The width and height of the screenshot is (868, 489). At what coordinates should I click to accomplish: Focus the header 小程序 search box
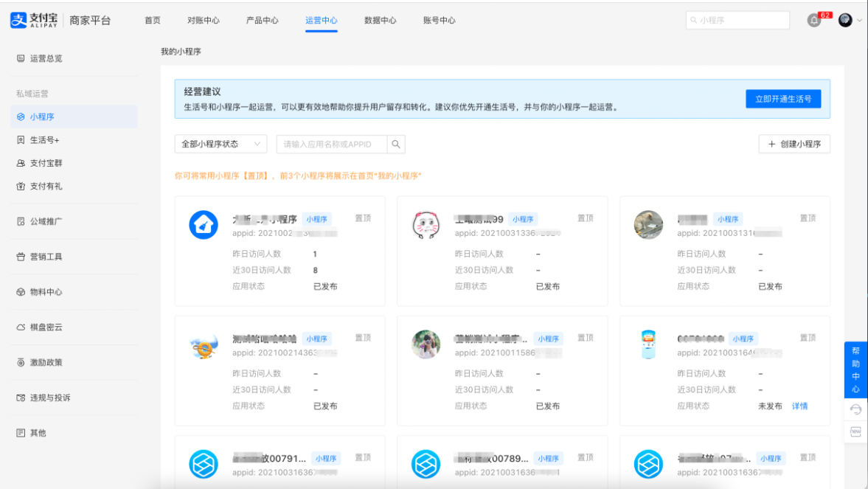737,21
